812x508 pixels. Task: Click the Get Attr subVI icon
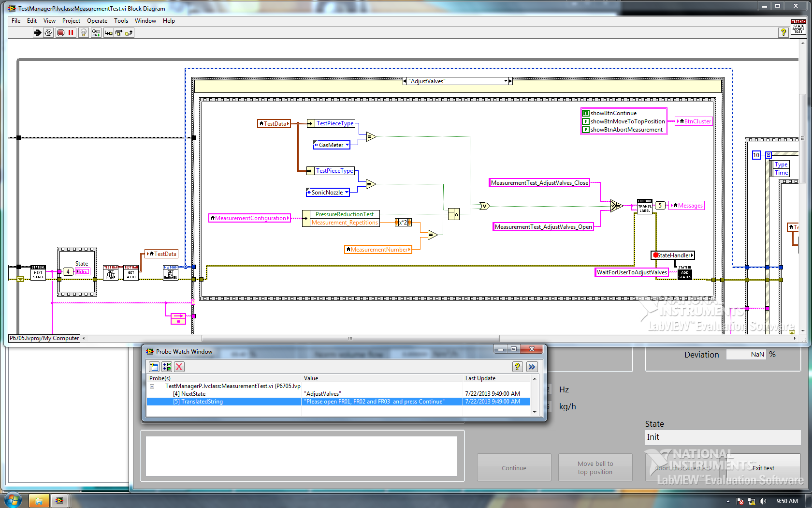(x=131, y=273)
